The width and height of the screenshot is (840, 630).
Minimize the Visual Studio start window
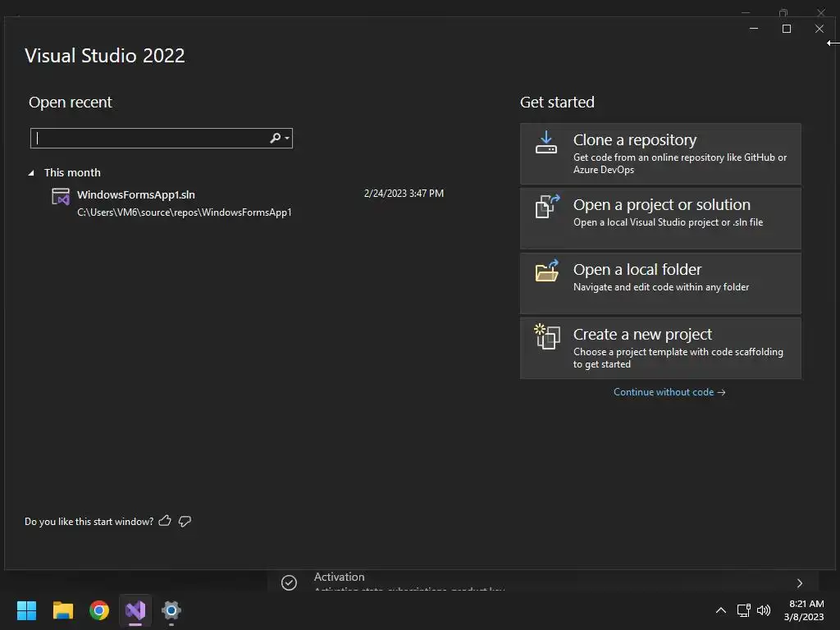click(754, 29)
